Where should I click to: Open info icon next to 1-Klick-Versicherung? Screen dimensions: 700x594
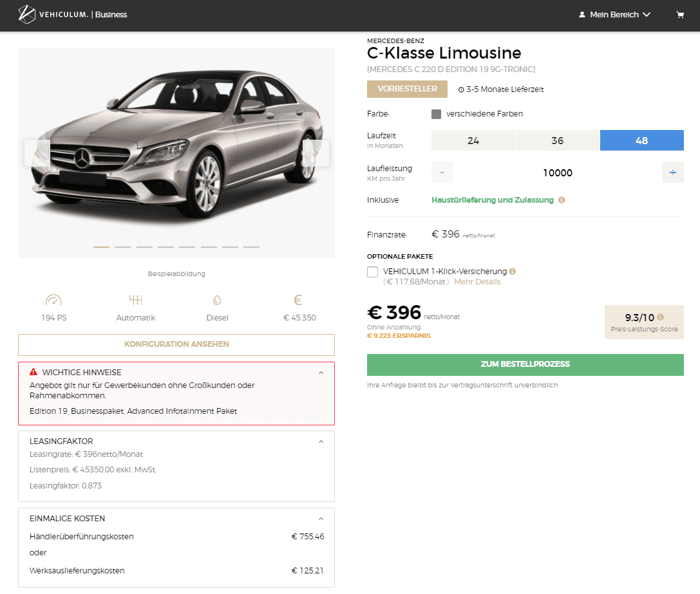click(513, 272)
